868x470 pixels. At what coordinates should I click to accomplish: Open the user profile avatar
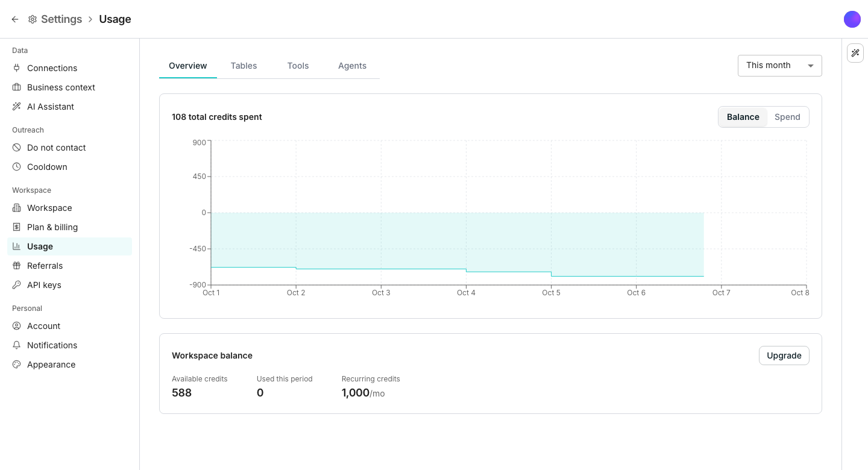pos(852,19)
